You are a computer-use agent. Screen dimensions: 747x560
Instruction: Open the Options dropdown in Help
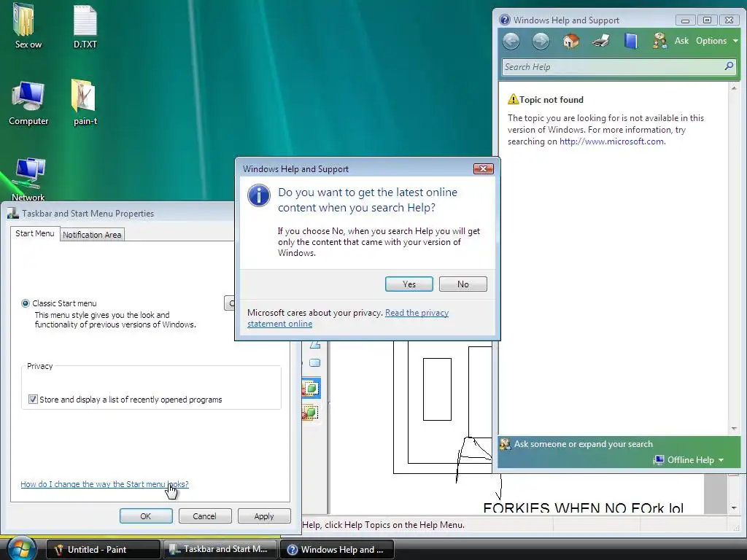coord(716,41)
